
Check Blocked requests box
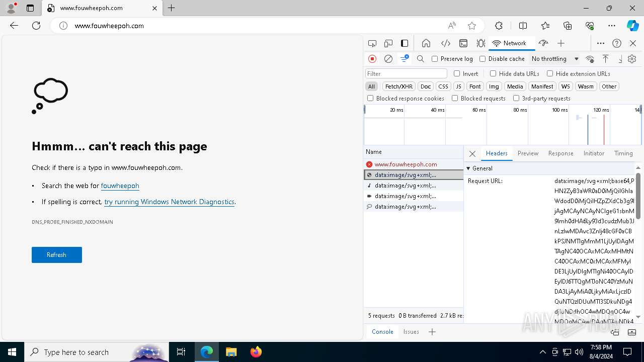[x=455, y=98]
